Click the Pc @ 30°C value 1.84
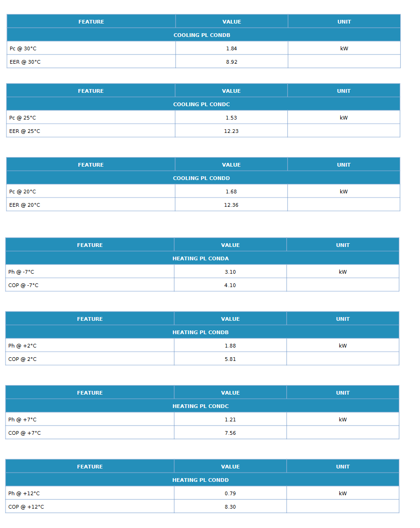The height and width of the screenshot is (528, 420). (231, 48)
